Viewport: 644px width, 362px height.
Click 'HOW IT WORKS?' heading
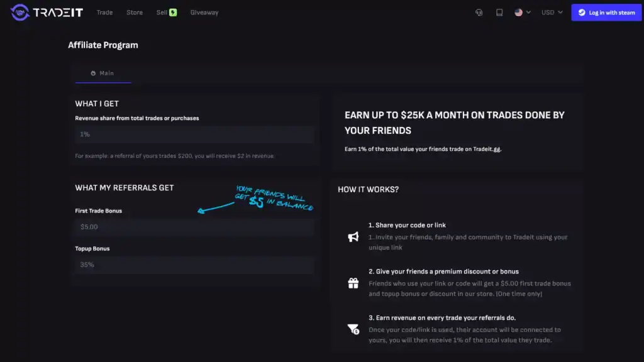click(368, 189)
